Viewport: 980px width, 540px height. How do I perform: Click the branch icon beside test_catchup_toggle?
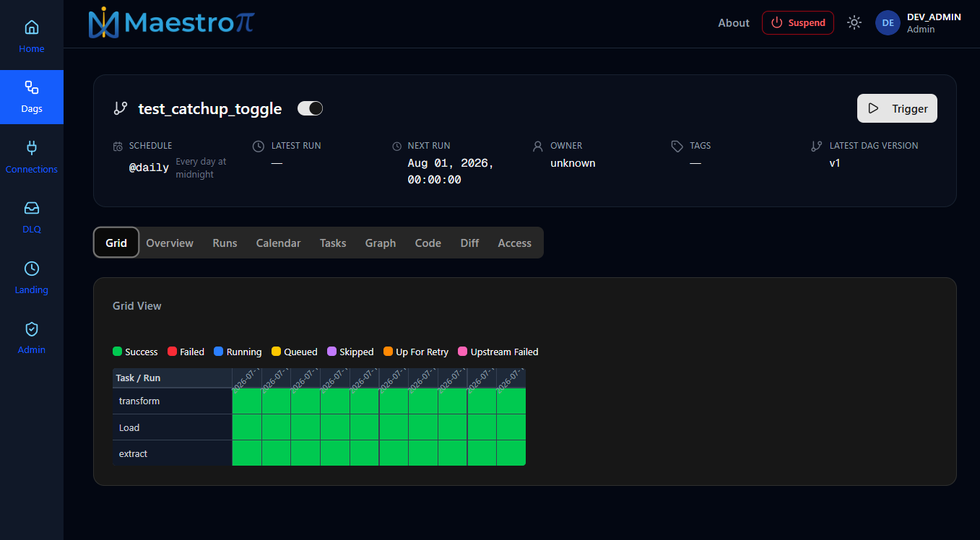pos(121,108)
